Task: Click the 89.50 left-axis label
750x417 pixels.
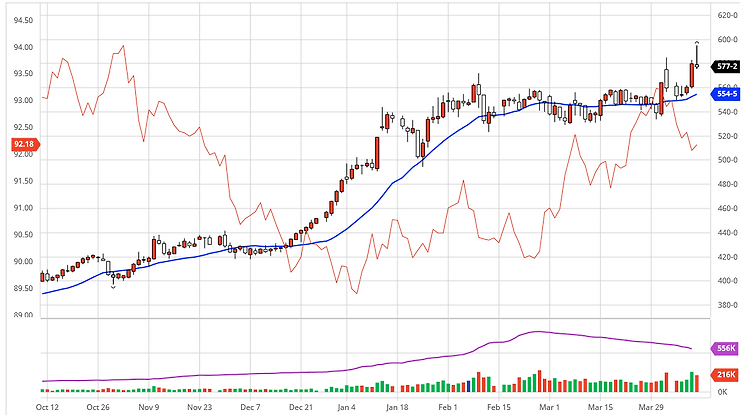Action: coord(23,288)
